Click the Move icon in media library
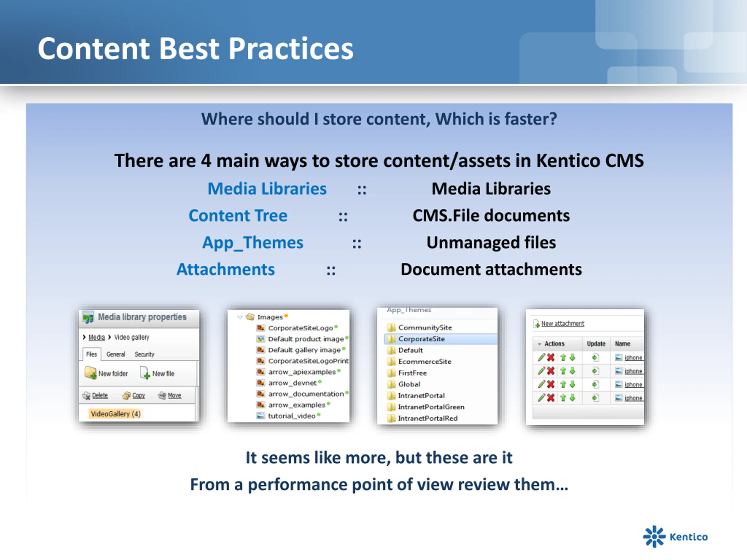Screen dimensions: 747x560 click(162, 395)
